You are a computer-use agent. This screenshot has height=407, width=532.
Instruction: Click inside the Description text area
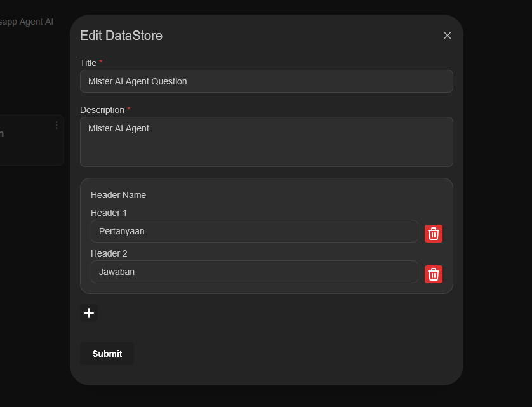[267, 142]
